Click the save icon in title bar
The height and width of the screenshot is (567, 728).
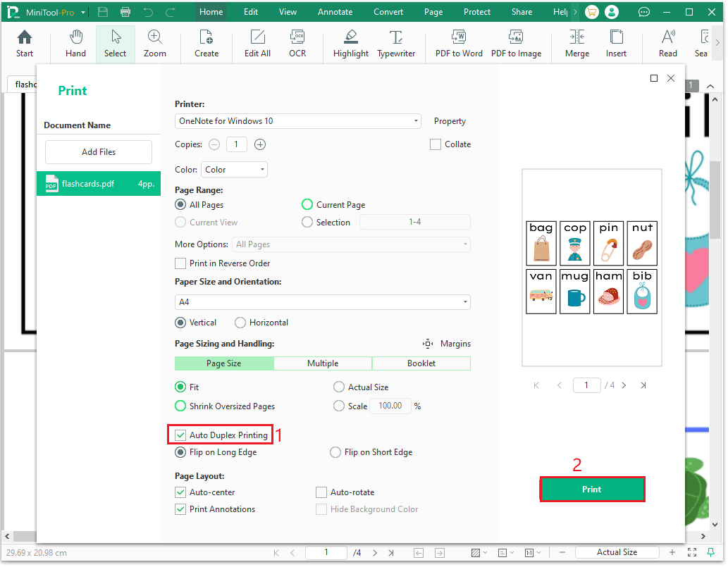103,12
